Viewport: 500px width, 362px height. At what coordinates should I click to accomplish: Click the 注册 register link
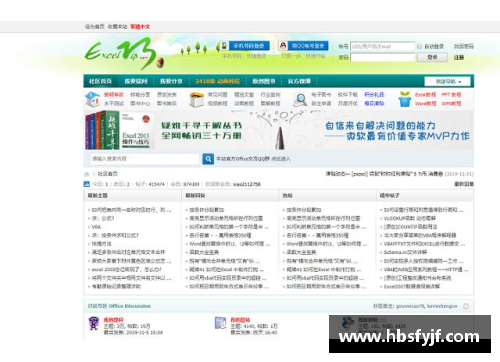(459, 57)
